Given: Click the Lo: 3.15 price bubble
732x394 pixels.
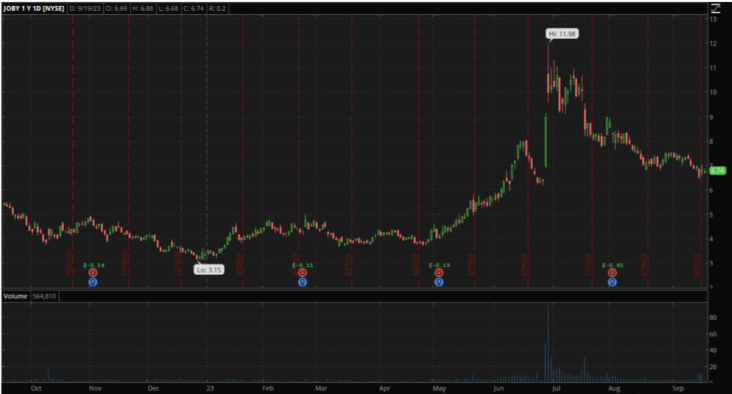Looking at the screenshot, I should pyautogui.click(x=209, y=270).
